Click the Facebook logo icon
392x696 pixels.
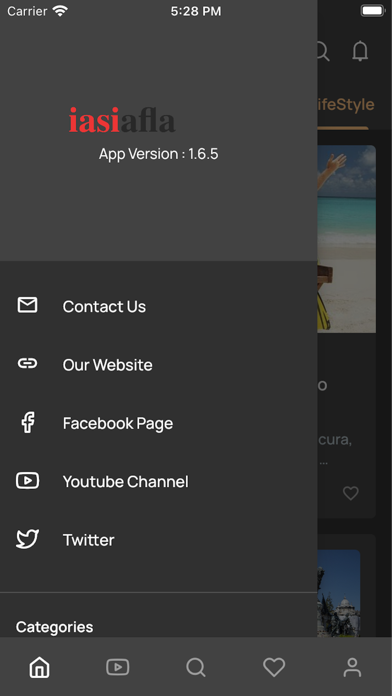pos(28,422)
